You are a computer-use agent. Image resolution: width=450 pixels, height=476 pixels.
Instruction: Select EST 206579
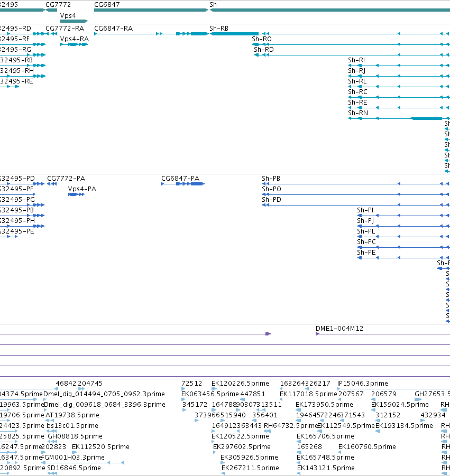tap(384, 394)
